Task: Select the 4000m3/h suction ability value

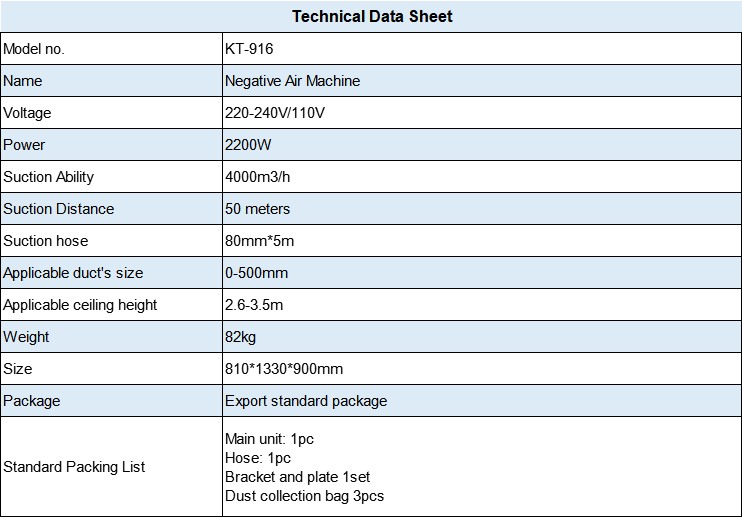Action: [x=259, y=177]
